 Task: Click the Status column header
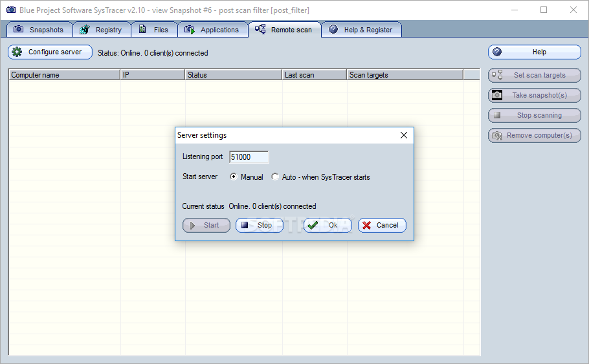click(x=233, y=75)
